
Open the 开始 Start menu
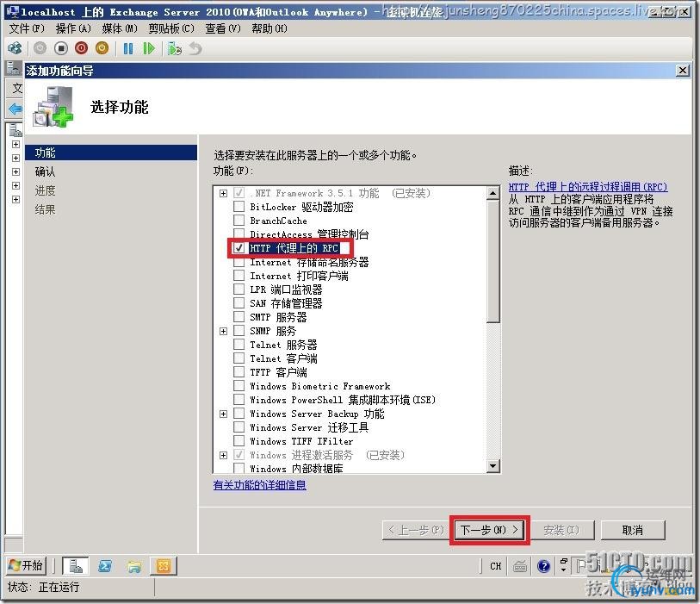tap(26, 566)
